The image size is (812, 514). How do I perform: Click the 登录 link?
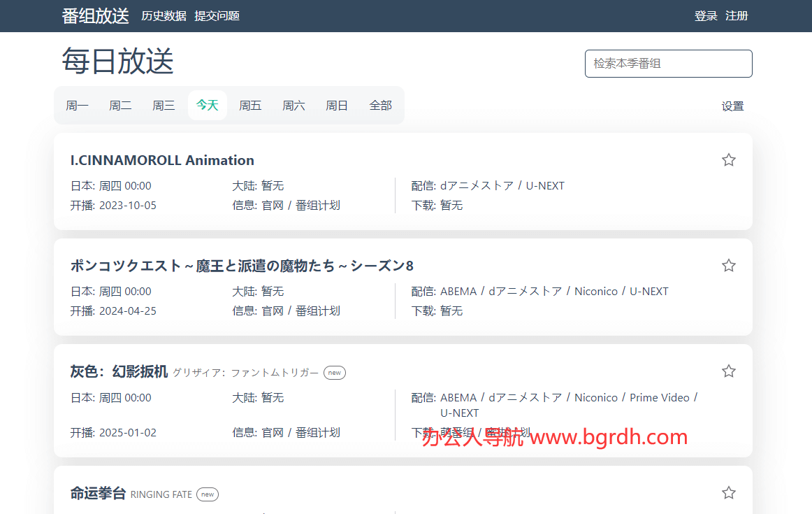(x=706, y=16)
